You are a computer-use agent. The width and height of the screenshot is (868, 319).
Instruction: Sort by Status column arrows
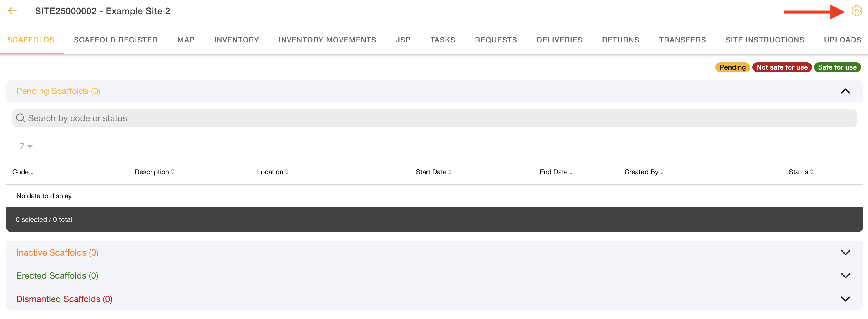(812, 172)
